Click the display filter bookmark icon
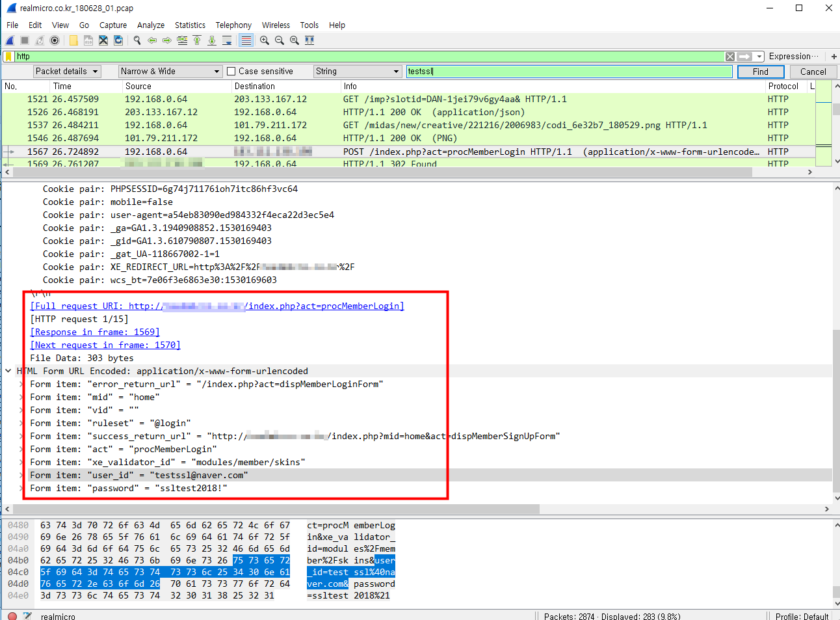840x620 pixels. (9, 57)
